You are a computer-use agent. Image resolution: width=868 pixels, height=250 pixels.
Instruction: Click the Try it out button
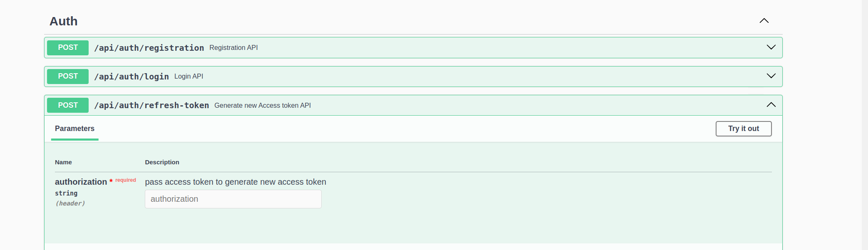click(744, 129)
